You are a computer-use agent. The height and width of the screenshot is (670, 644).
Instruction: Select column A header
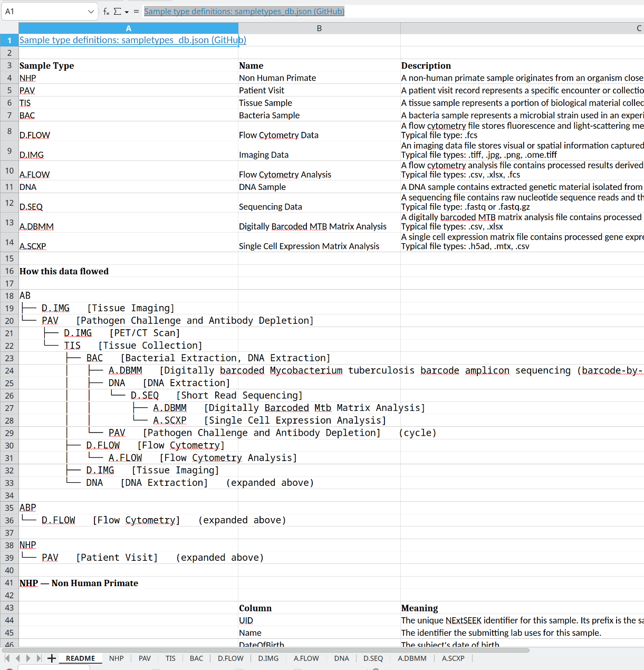128,28
